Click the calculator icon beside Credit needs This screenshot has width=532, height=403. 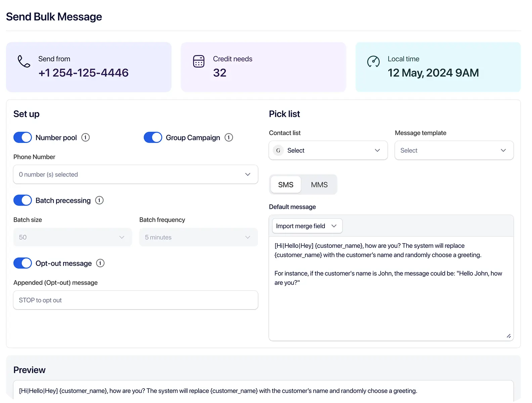[198, 61]
